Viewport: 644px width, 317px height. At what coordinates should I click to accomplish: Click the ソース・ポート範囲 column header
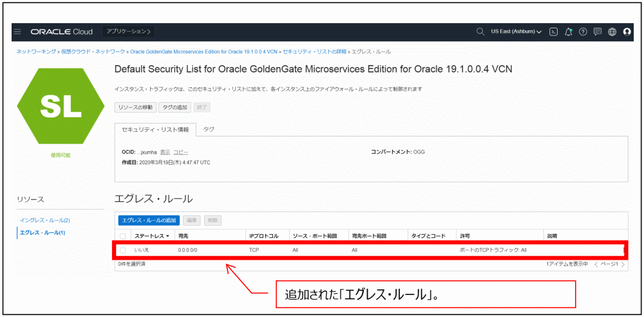point(315,236)
